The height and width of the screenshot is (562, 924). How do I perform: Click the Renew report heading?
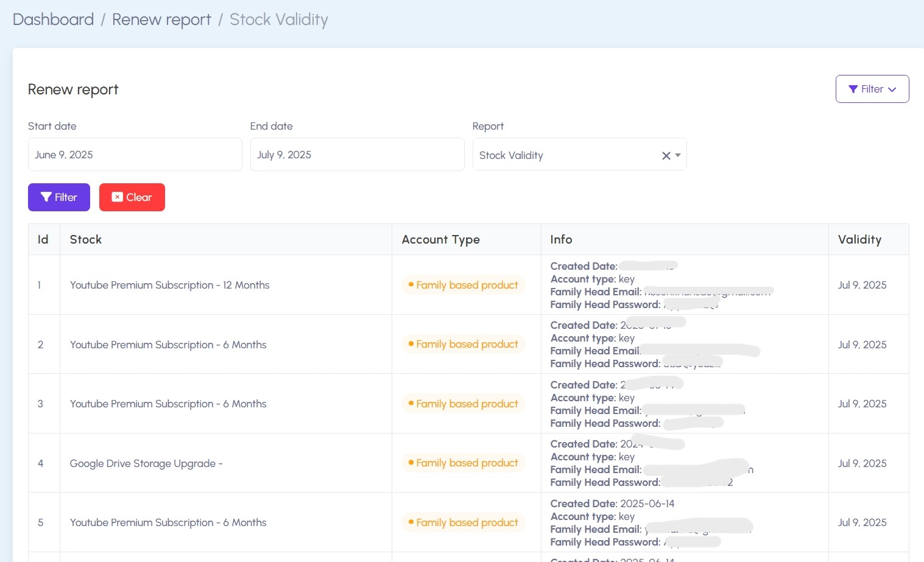point(73,90)
